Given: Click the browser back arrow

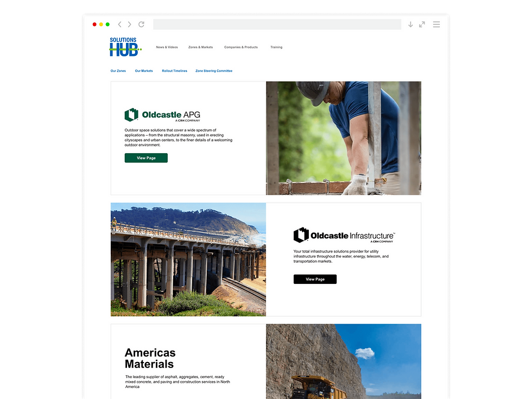Looking at the screenshot, I should tap(119, 24).
